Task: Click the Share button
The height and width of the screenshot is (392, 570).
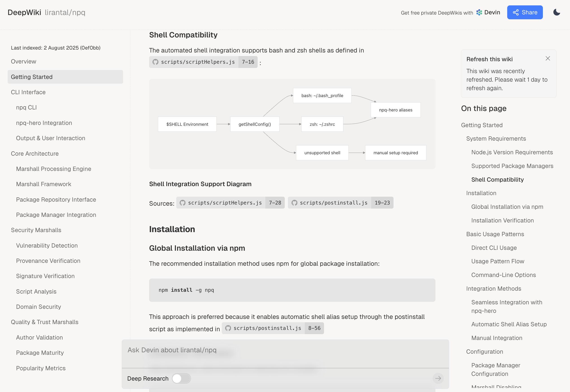Action: (x=525, y=12)
